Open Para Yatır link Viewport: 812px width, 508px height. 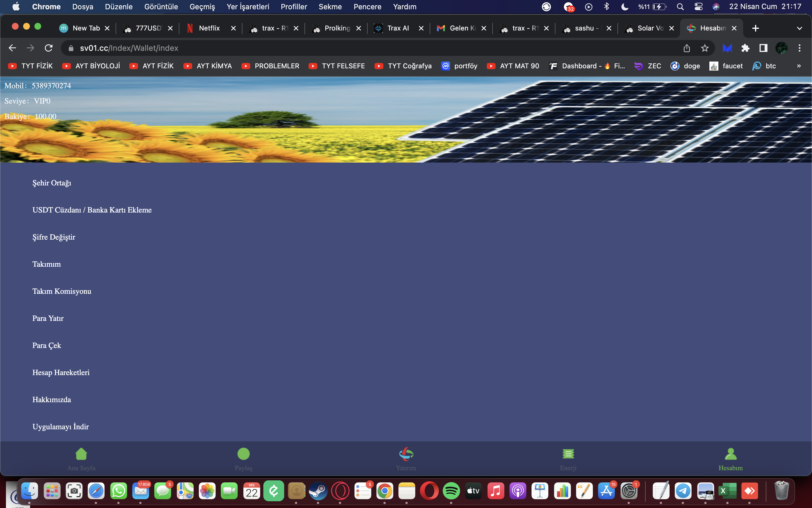pos(48,318)
